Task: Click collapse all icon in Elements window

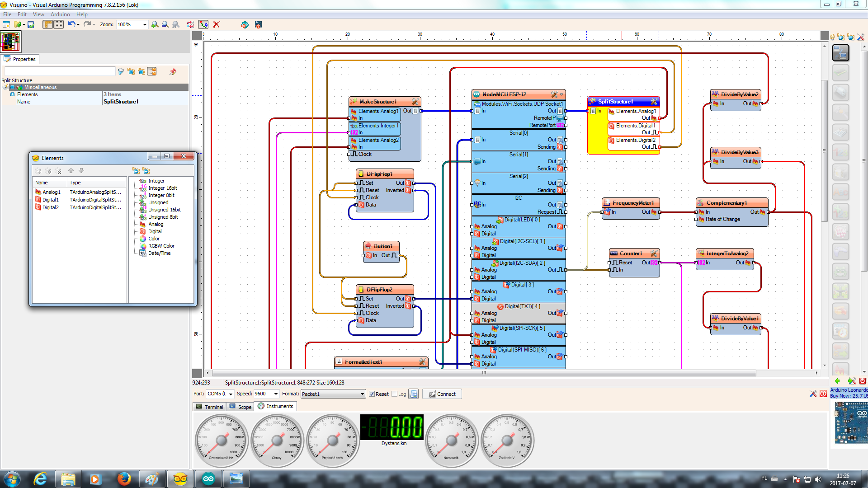Action: click(146, 171)
